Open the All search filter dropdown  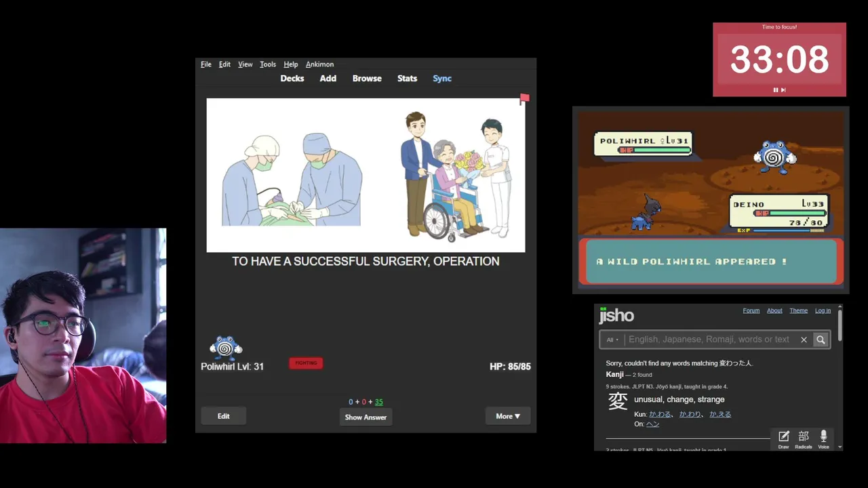pos(612,340)
